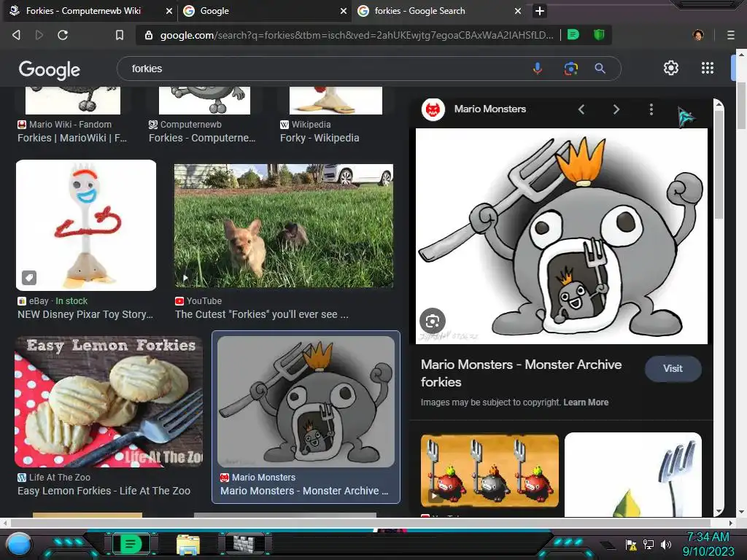Click the network tray icon
The width and height of the screenshot is (747, 560).
pyautogui.click(x=649, y=545)
